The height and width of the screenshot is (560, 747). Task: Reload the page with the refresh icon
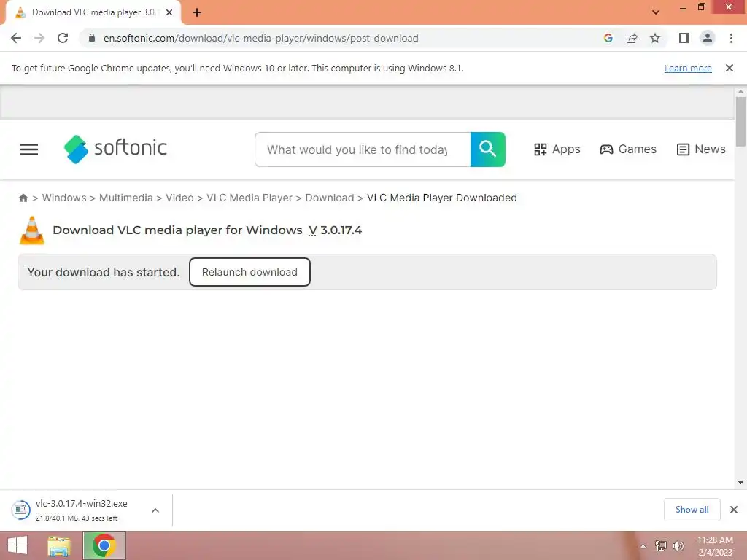point(63,38)
